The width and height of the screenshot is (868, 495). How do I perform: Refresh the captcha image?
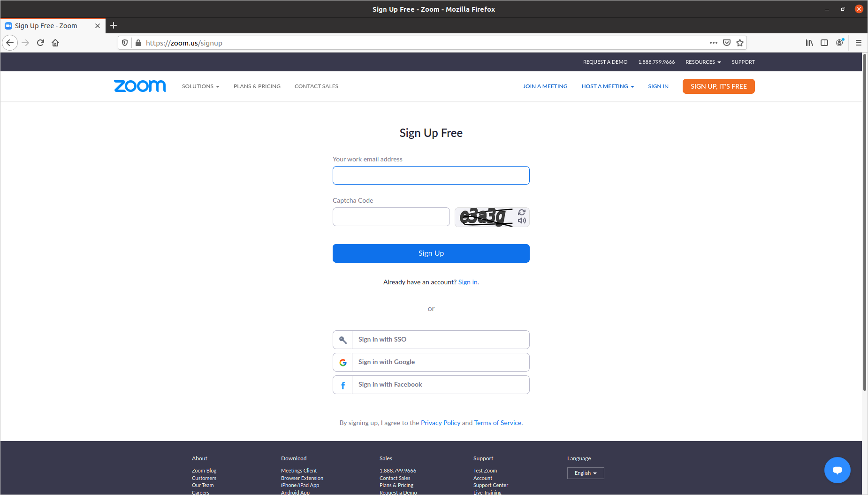click(x=522, y=212)
